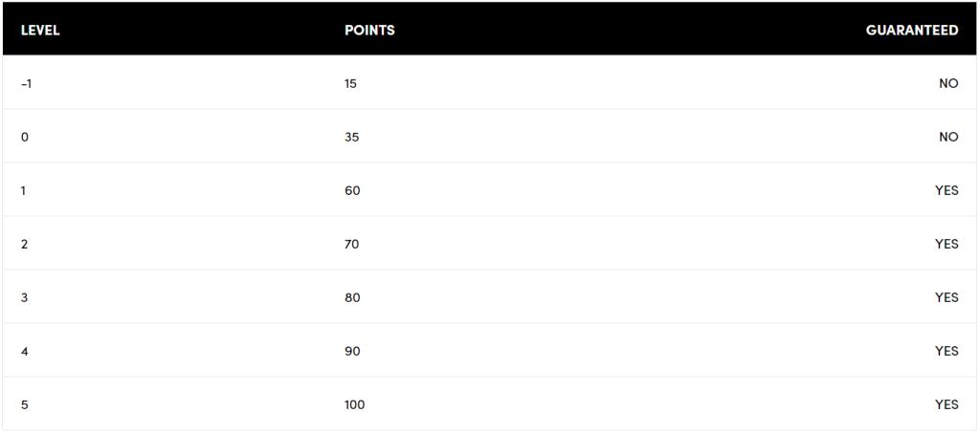
Task: Select the level –1 cell
Action: click(26, 84)
